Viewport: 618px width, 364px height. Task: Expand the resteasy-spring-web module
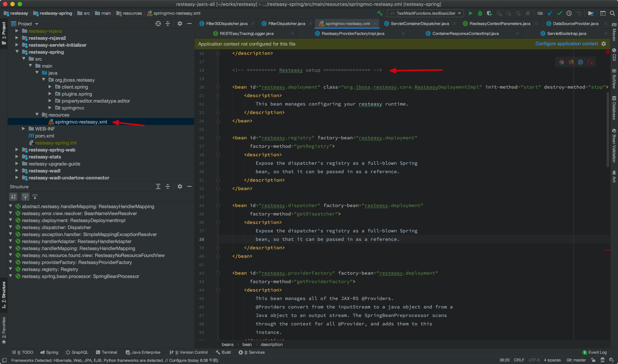pos(17,150)
